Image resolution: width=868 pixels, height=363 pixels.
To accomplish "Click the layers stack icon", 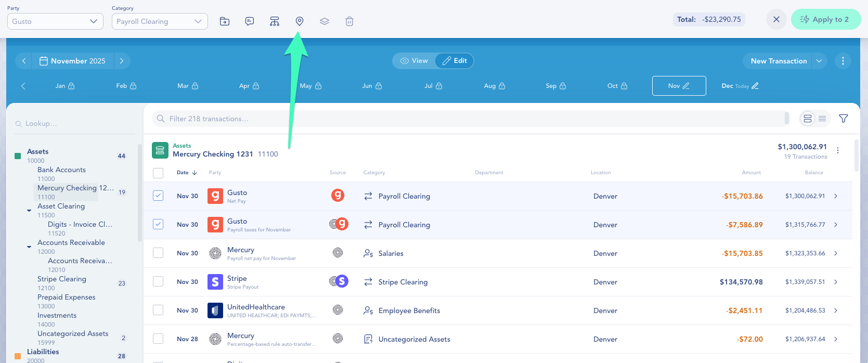I will [x=325, y=21].
